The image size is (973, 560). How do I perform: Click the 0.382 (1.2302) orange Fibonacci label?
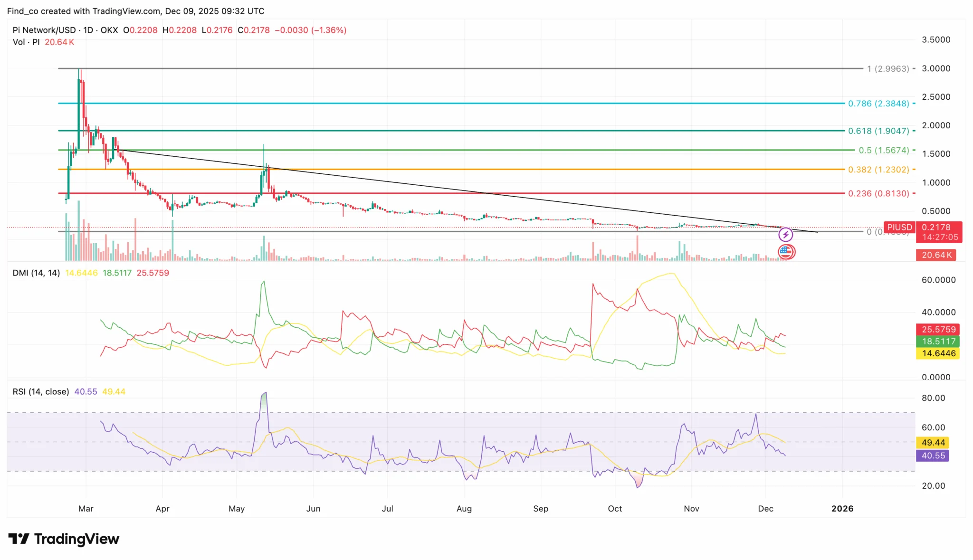pyautogui.click(x=878, y=170)
